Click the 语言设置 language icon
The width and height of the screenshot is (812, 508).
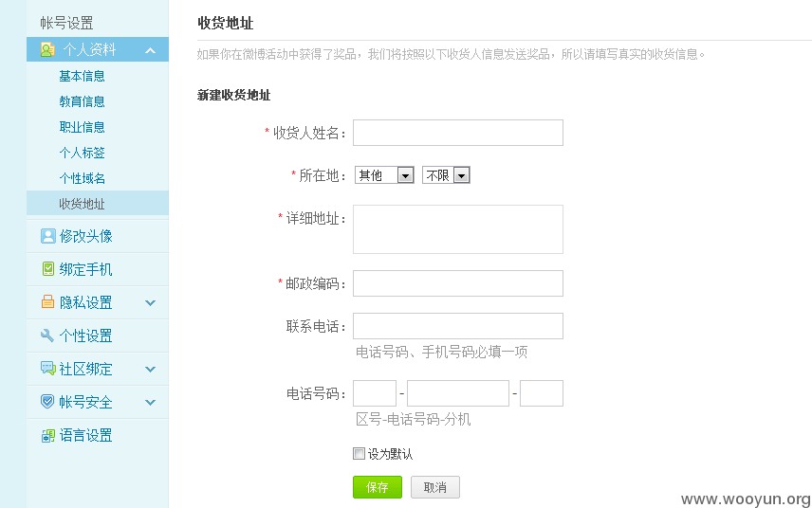47,436
